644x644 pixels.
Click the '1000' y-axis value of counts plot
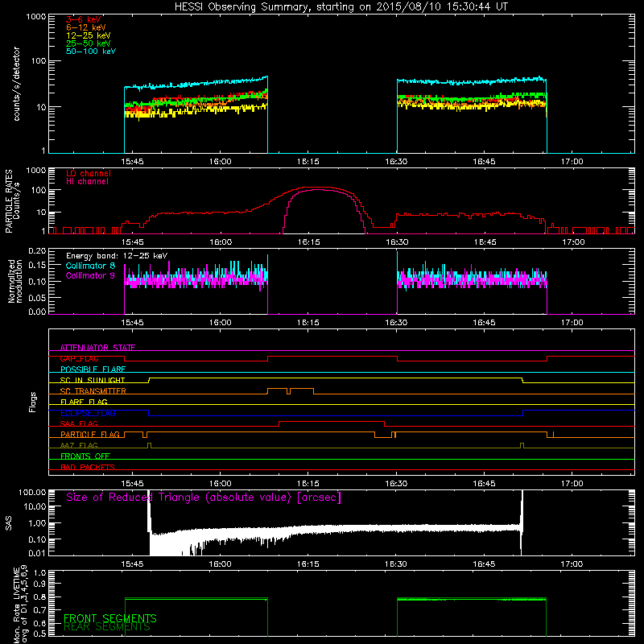pos(36,17)
